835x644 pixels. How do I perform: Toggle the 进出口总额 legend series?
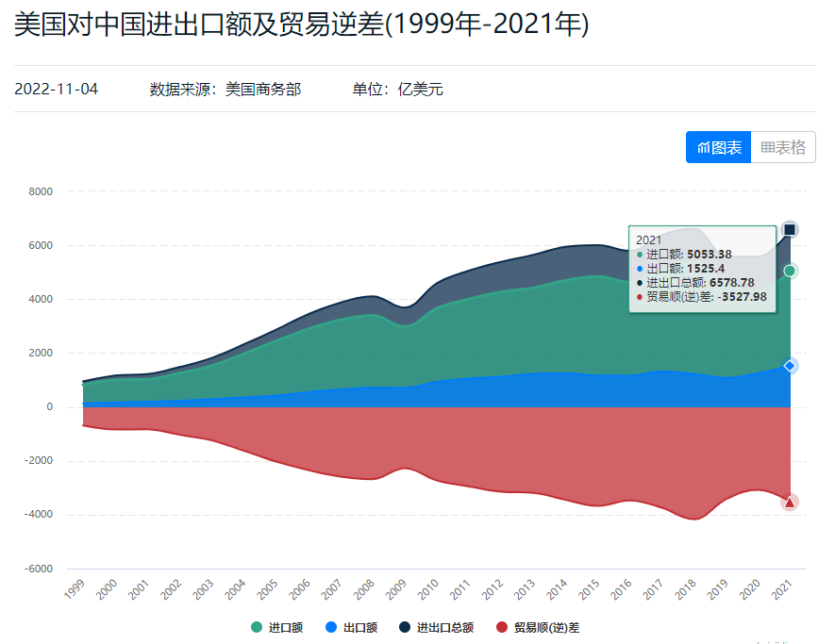tap(444, 627)
